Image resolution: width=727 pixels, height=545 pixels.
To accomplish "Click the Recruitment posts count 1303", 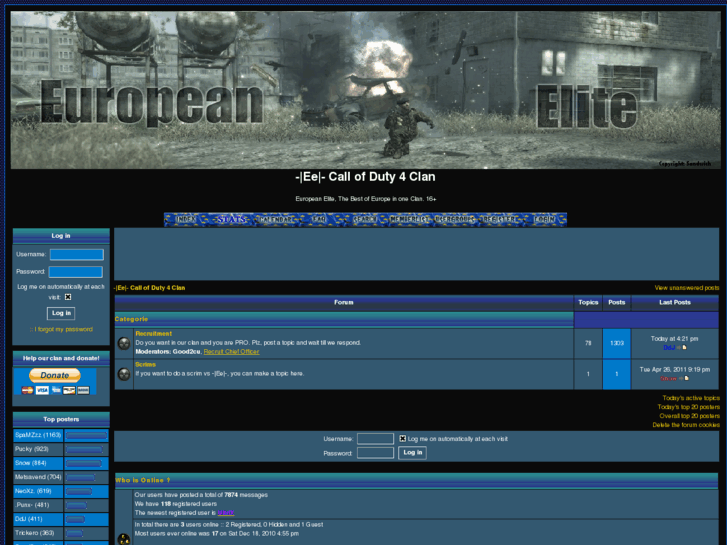I will (616, 343).
